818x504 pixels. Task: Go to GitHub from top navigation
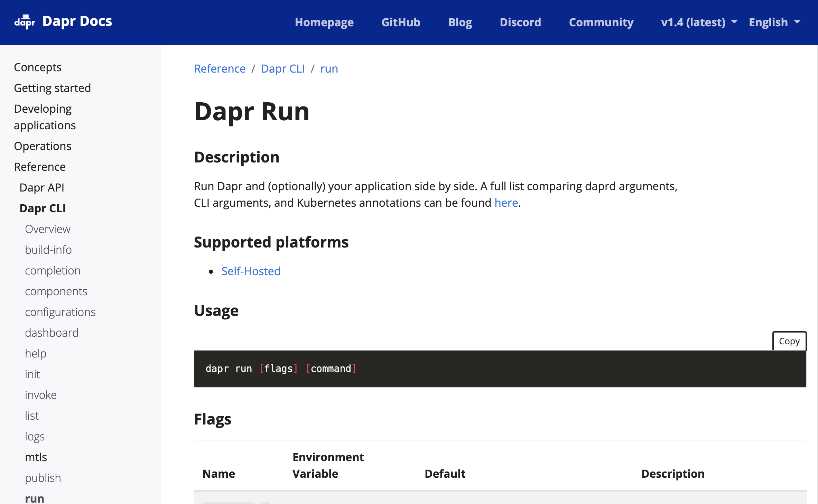tap(401, 22)
